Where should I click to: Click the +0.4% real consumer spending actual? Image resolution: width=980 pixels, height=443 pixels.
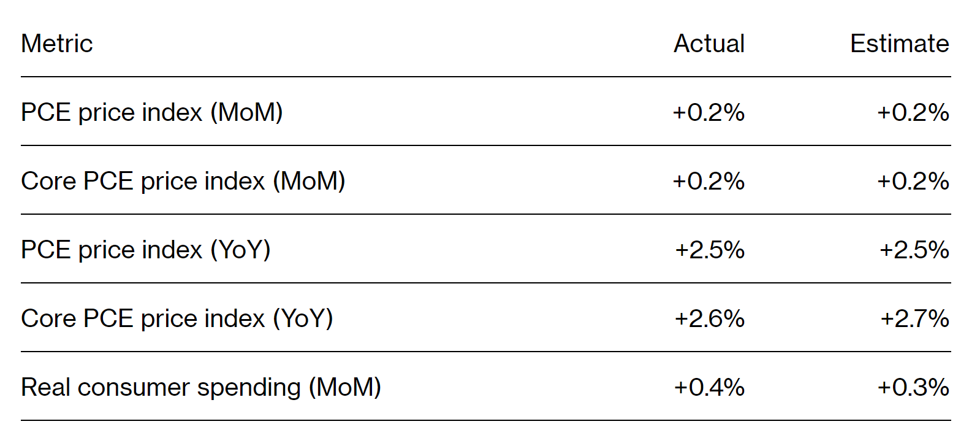coord(709,387)
